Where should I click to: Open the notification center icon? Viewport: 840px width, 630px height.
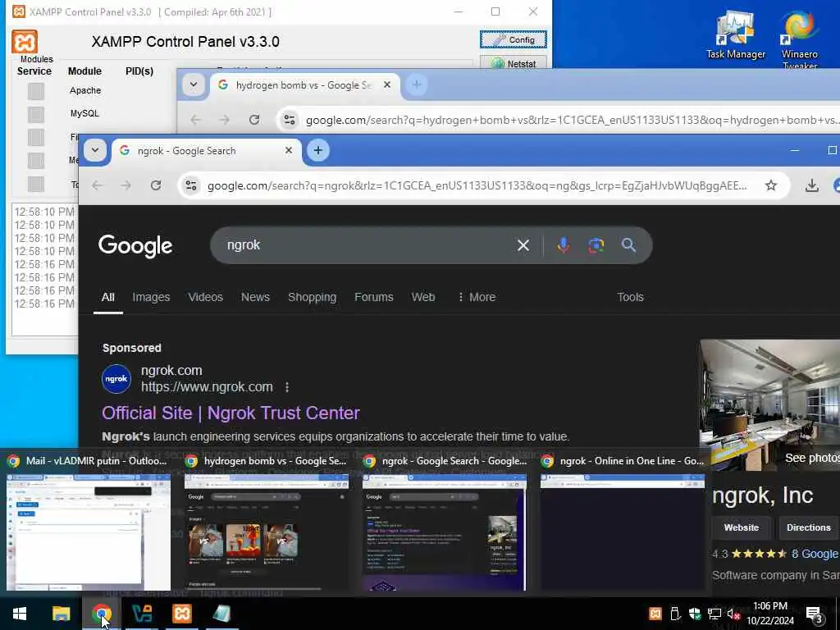[815, 615]
